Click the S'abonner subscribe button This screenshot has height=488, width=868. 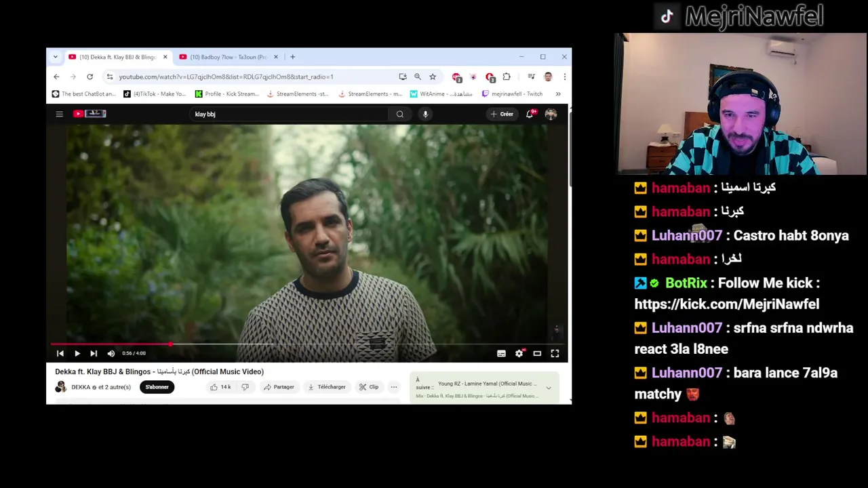coord(157,387)
